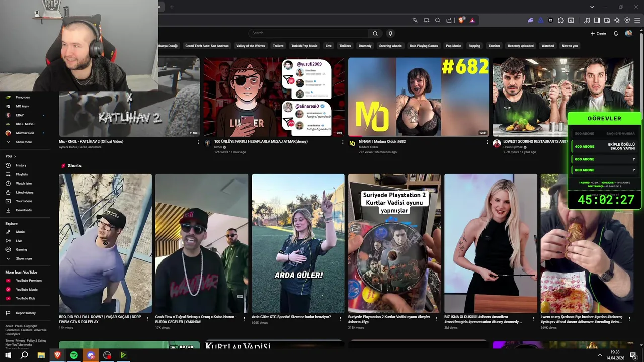Viewport: 644px width, 362px height.
Task: Open options menu for KATLİHAV 2 mix
Action: click(x=198, y=142)
